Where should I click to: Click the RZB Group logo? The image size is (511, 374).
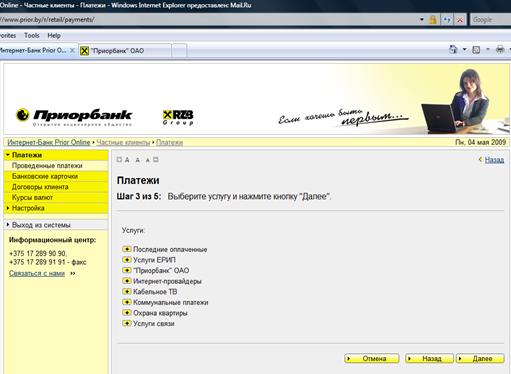point(178,117)
